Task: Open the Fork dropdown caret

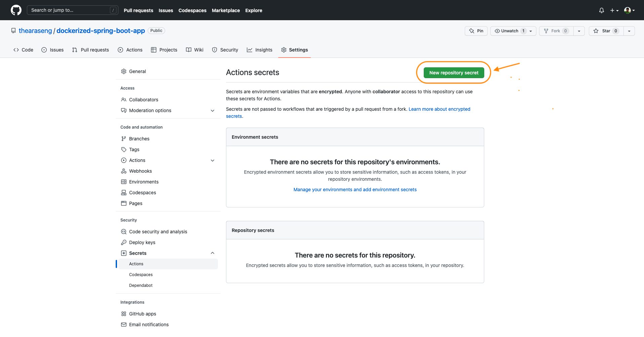Action: [x=579, y=31]
